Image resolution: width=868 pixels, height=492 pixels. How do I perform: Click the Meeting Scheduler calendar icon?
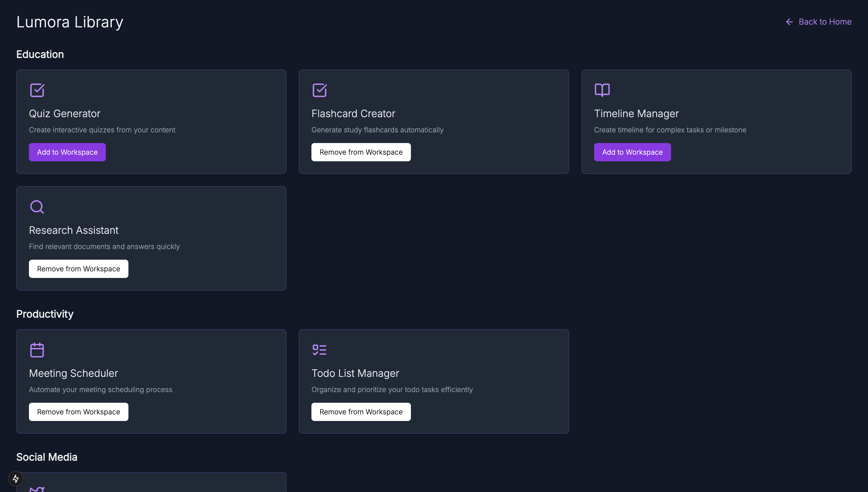click(x=37, y=350)
